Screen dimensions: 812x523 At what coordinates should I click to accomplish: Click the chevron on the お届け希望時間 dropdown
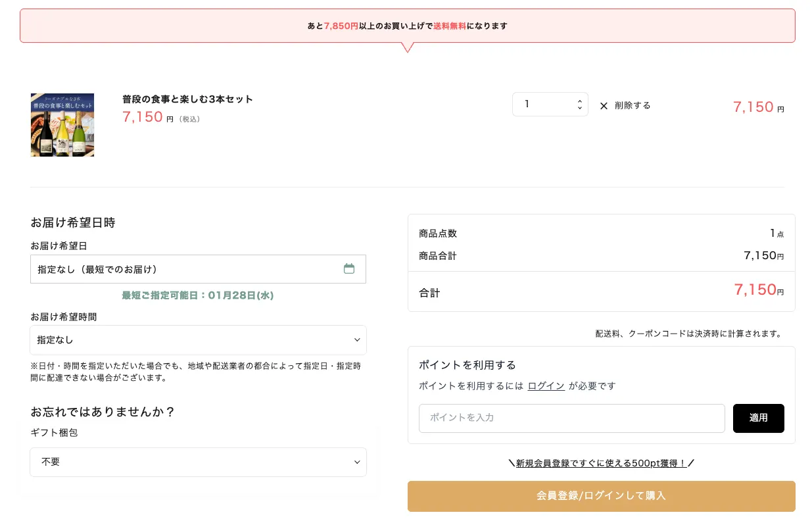click(x=357, y=340)
